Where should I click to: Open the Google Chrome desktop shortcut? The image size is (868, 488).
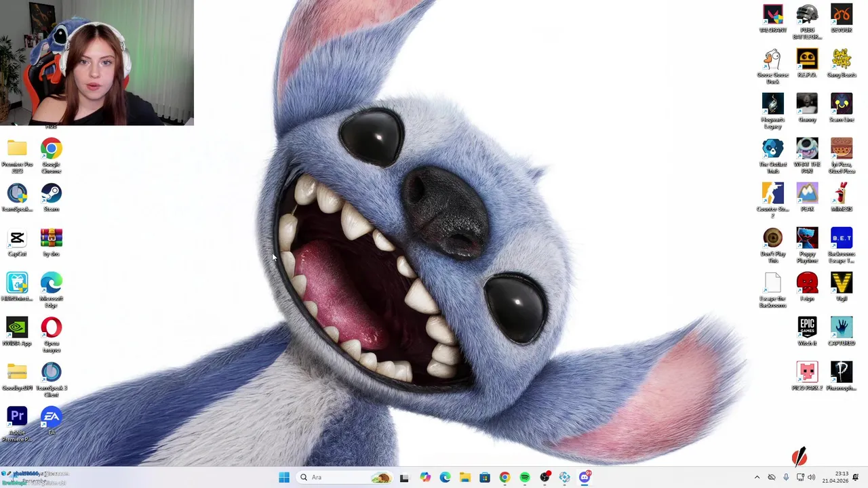pos(51,156)
